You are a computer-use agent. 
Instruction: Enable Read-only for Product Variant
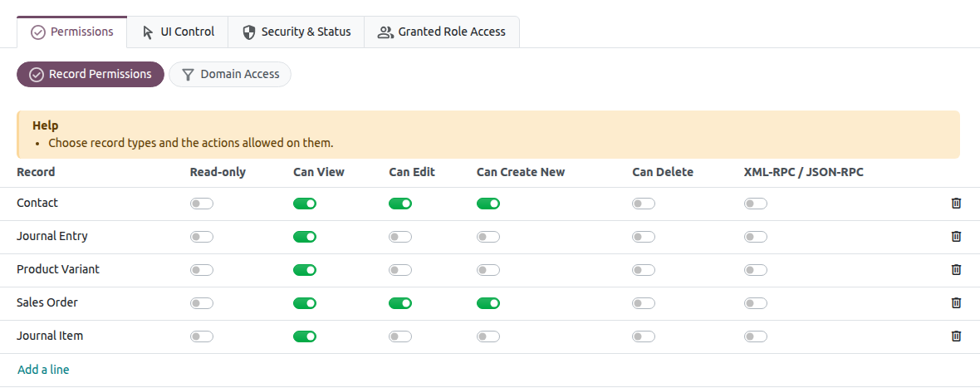(x=202, y=270)
